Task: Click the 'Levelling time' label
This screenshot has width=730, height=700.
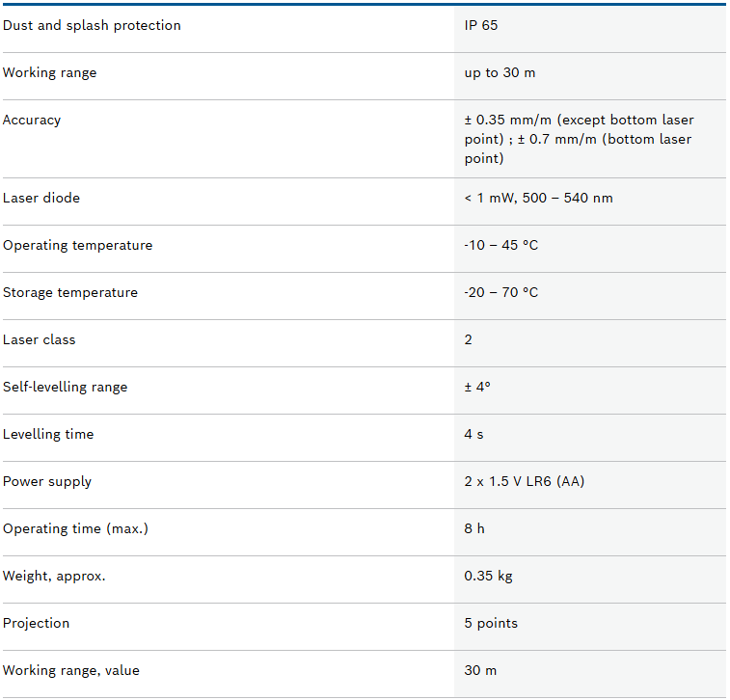Action: tap(48, 435)
